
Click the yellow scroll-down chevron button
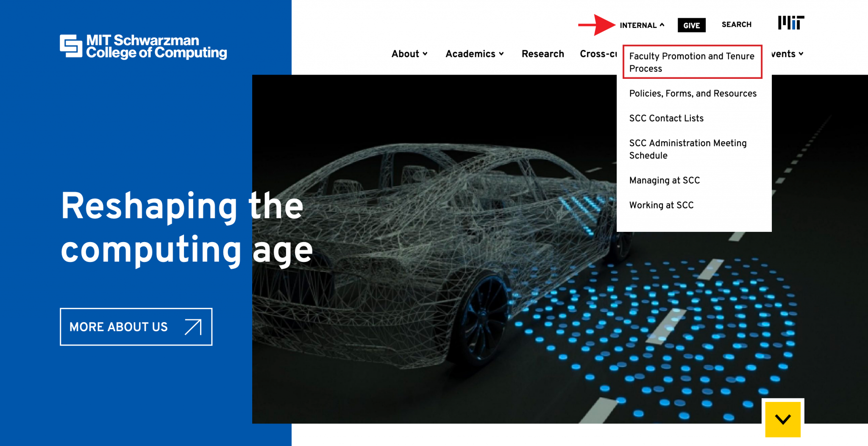coord(782,419)
